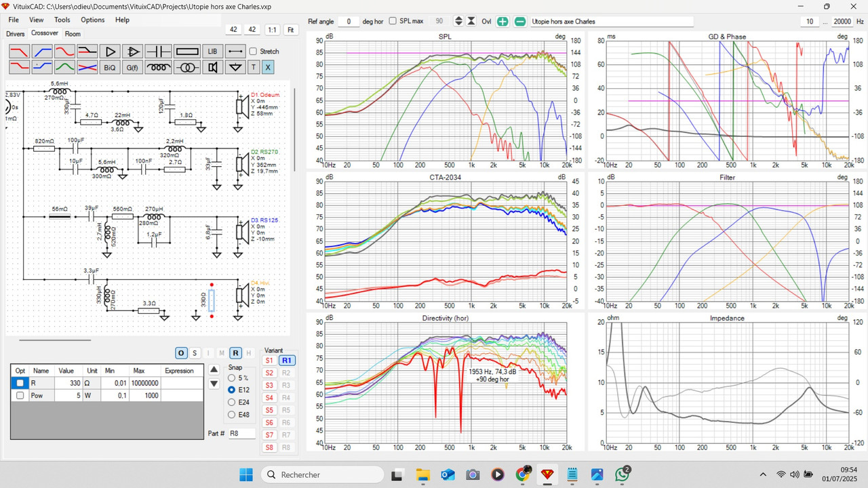Viewport: 868px width, 488px height.
Task: Select the blue step-up shelf filter icon
Action: (42, 67)
